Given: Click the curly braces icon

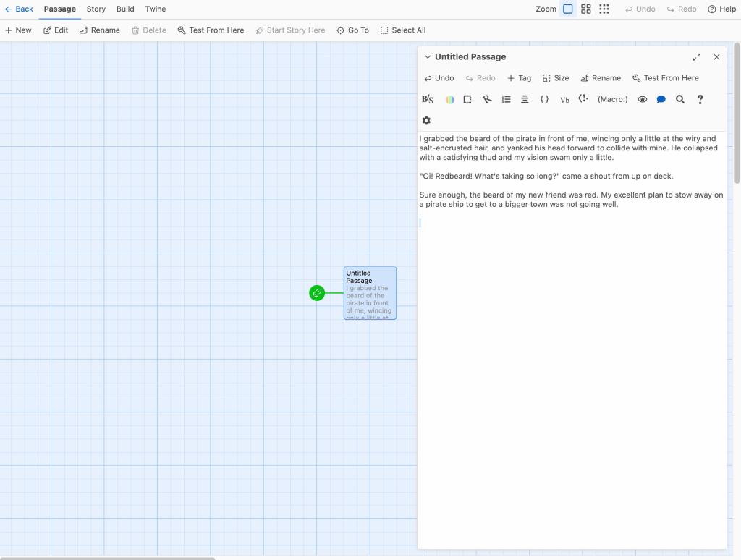Looking at the screenshot, I should point(544,99).
